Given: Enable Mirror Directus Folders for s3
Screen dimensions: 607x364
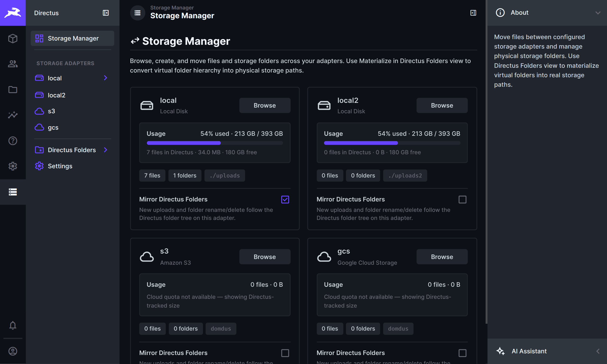Looking at the screenshot, I should [285, 353].
